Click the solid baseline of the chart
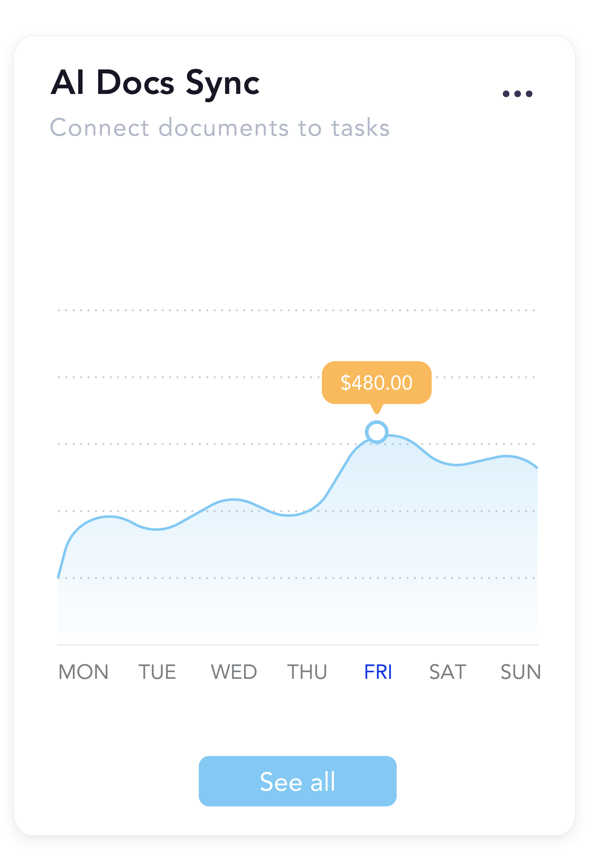Image resolution: width=589 pixels, height=868 pixels. 298,645
